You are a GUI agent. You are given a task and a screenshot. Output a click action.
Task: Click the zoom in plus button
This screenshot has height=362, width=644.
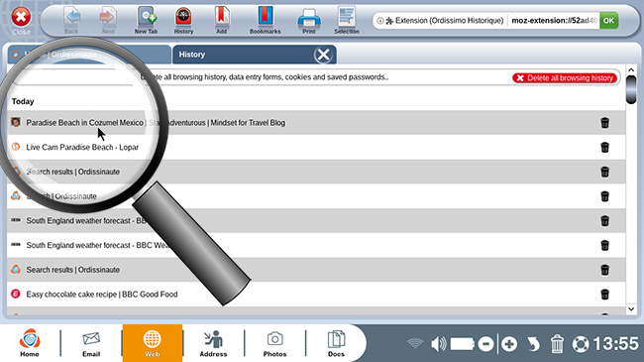[509, 344]
